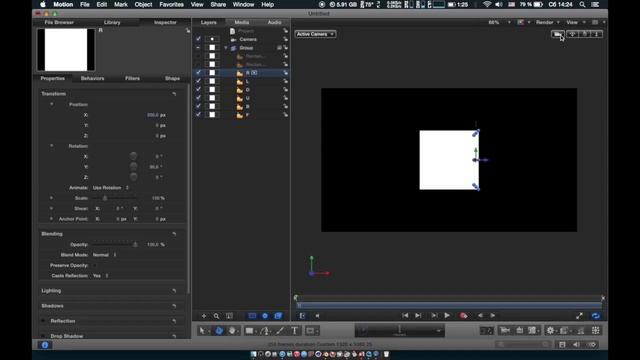Image resolution: width=640 pixels, height=360 pixels.
Task: Select the Rectangle Mask tool
Action: (x=310, y=331)
